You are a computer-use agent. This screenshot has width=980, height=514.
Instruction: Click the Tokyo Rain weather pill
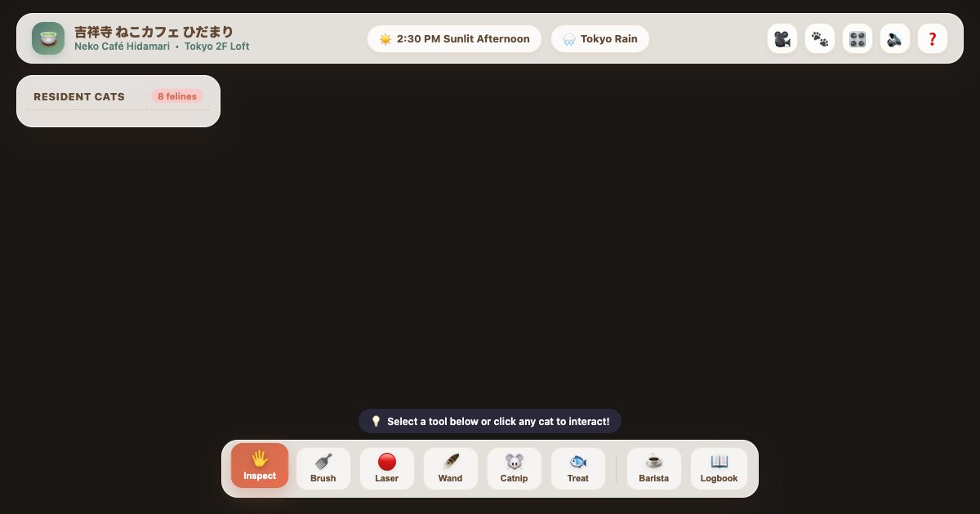click(600, 38)
